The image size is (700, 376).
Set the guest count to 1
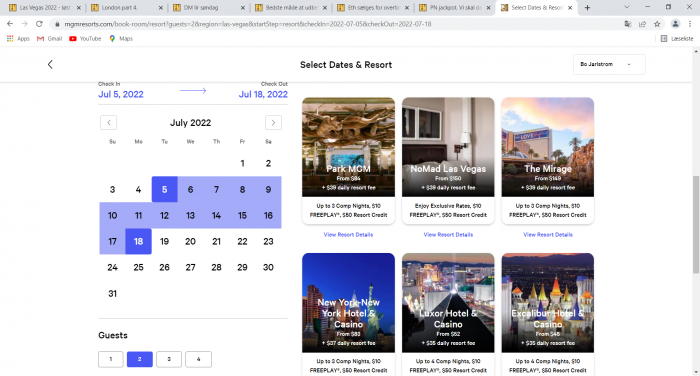(x=111, y=359)
